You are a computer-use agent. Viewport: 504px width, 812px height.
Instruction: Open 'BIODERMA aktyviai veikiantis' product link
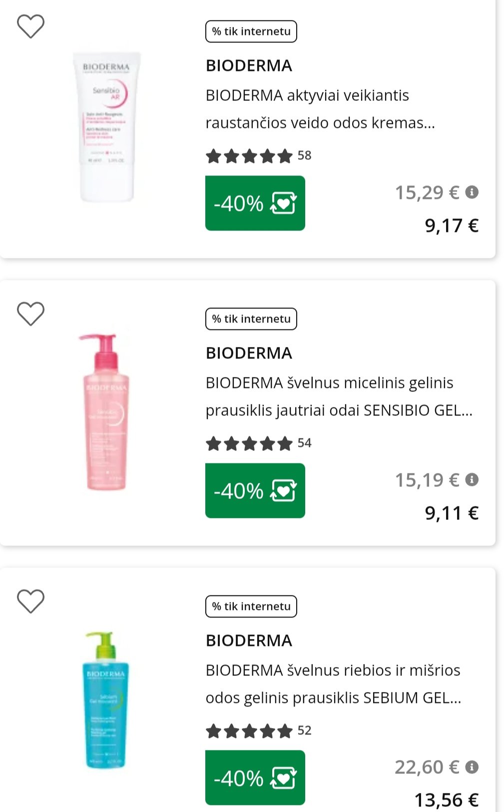pos(320,109)
